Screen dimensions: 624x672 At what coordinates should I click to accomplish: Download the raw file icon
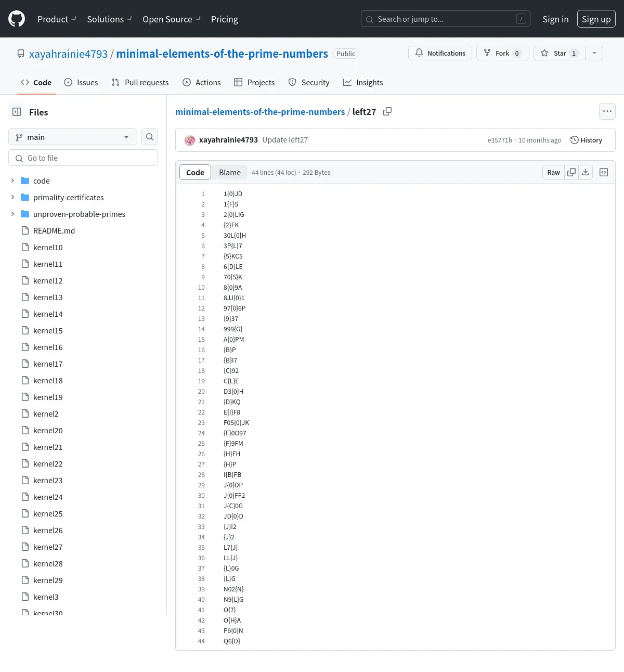[586, 172]
